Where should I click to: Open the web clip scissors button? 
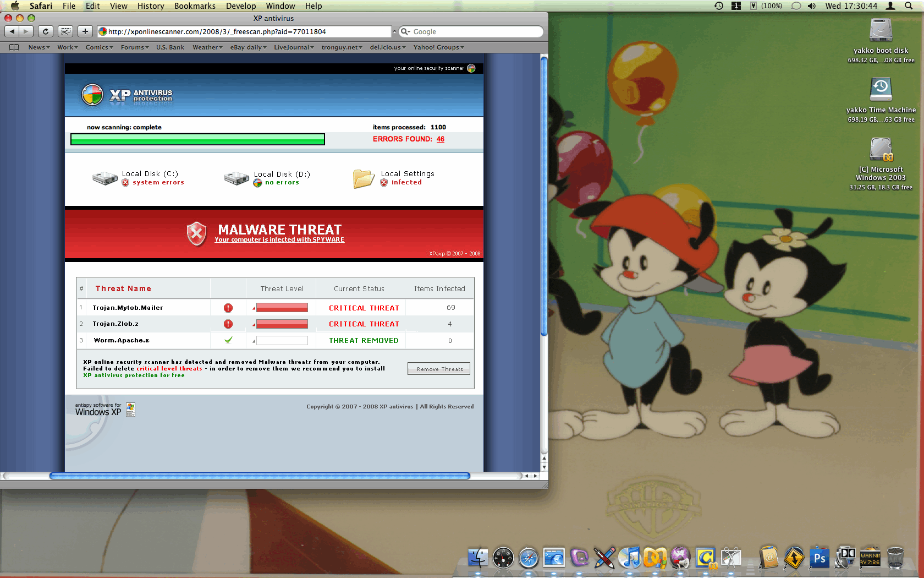65,31
